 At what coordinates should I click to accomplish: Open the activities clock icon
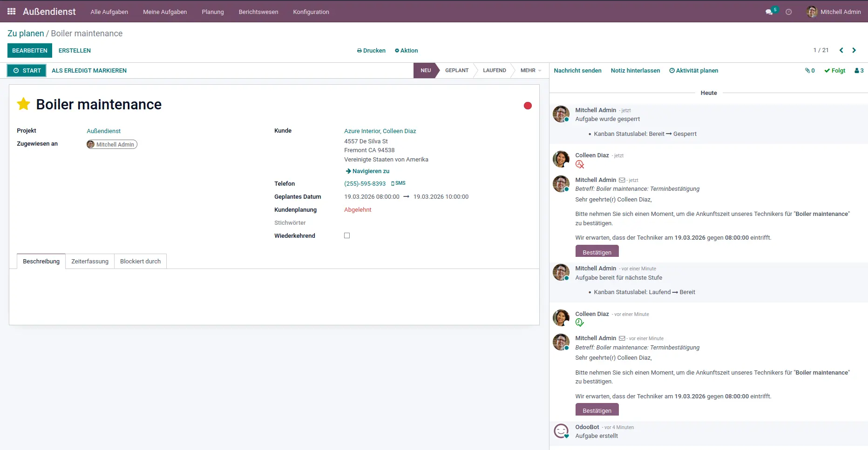pyautogui.click(x=788, y=12)
